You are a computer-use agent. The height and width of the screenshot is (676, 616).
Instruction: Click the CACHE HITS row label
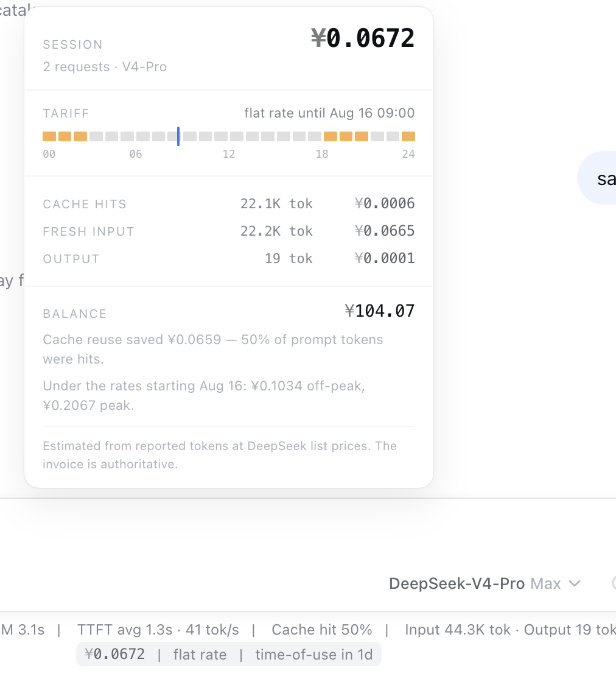click(85, 204)
